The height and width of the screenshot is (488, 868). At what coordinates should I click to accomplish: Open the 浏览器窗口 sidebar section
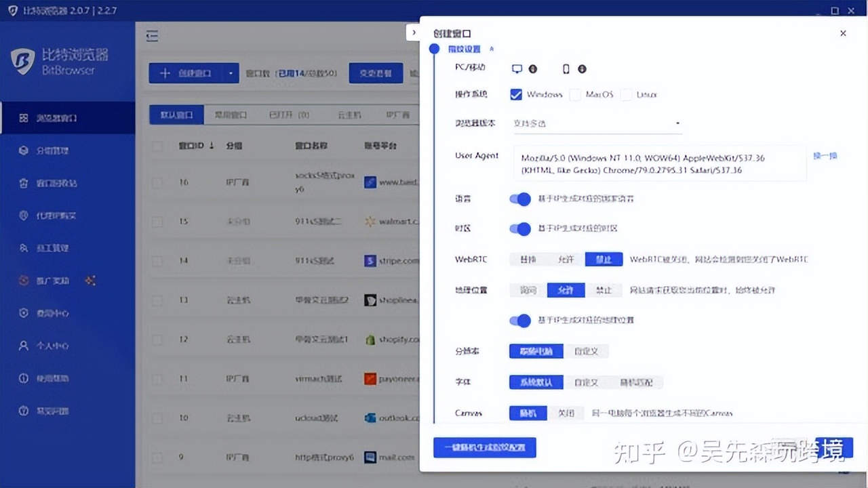[68, 118]
